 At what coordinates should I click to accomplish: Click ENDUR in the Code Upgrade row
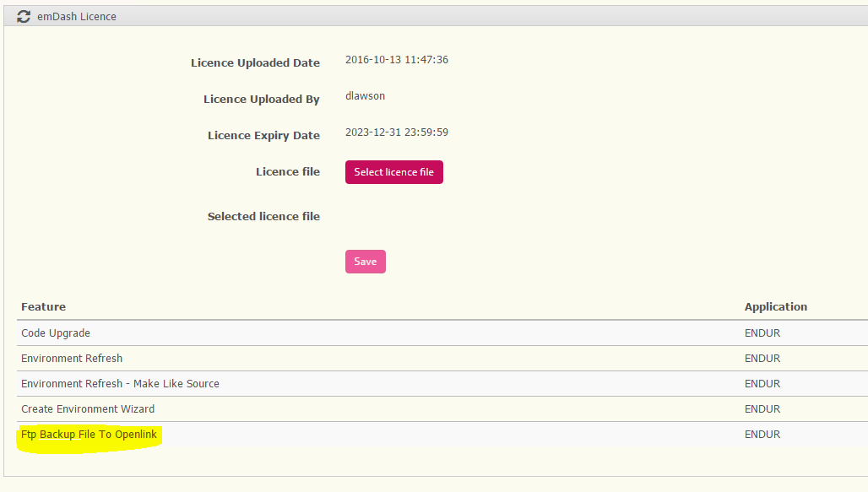pos(762,333)
